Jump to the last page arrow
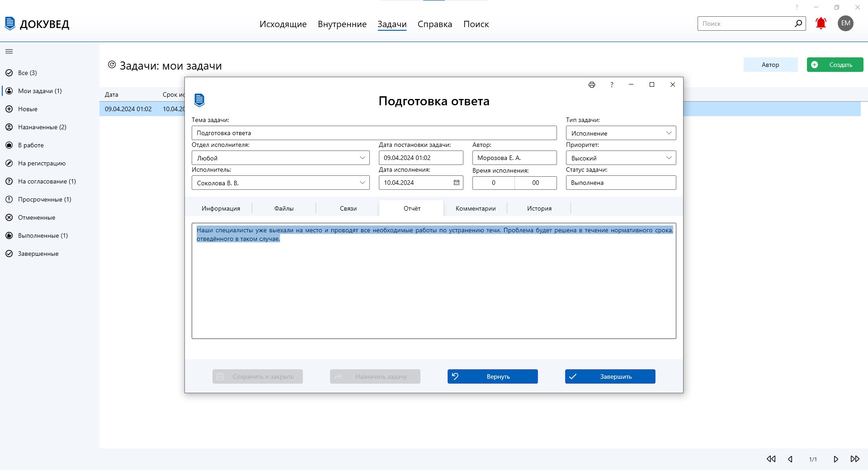Viewport: 868px width, 470px height. 855,459
